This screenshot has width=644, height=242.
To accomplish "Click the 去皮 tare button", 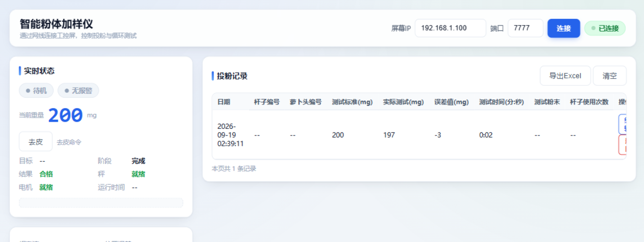I will pos(36,142).
